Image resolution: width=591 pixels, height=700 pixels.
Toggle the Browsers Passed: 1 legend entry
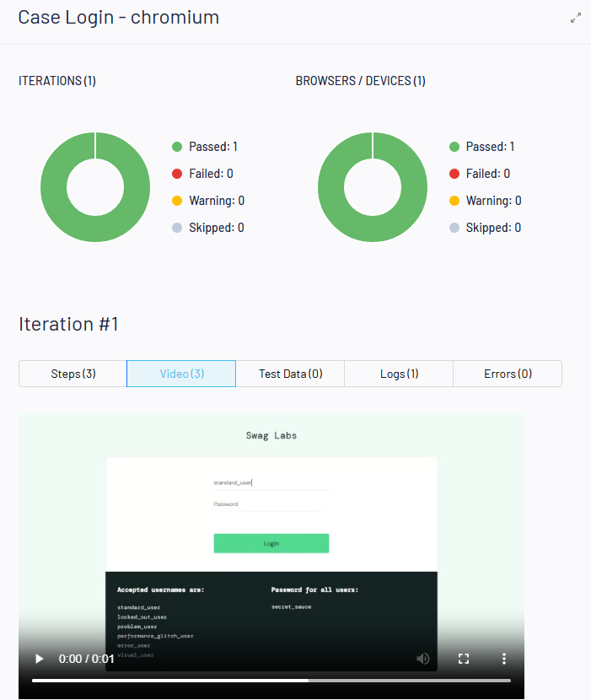[x=482, y=147]
